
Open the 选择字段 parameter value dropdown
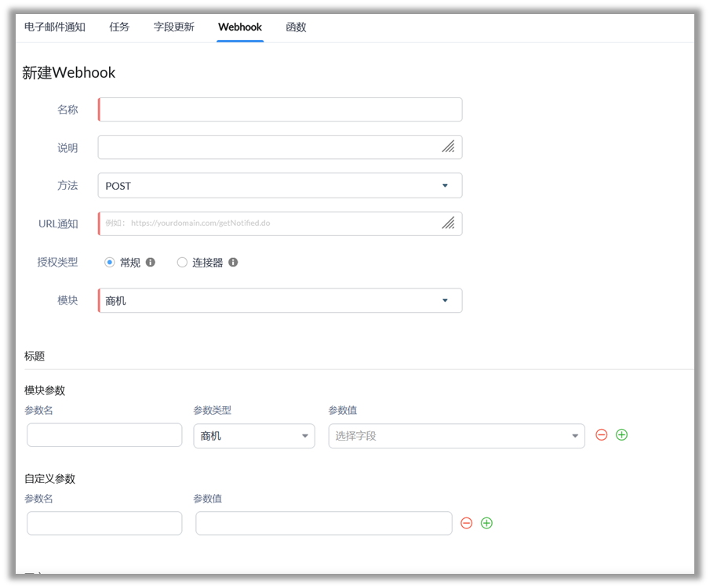(456, 436)
